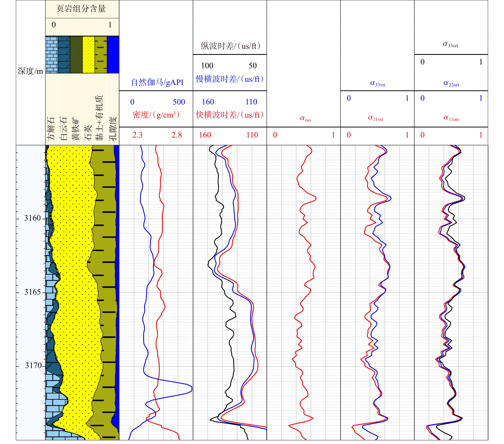Click the 3160 depth tick mark label
Image resolution: width=504 pixels, height=444 pixels.
pyautogui.click(x=32, y=218)
